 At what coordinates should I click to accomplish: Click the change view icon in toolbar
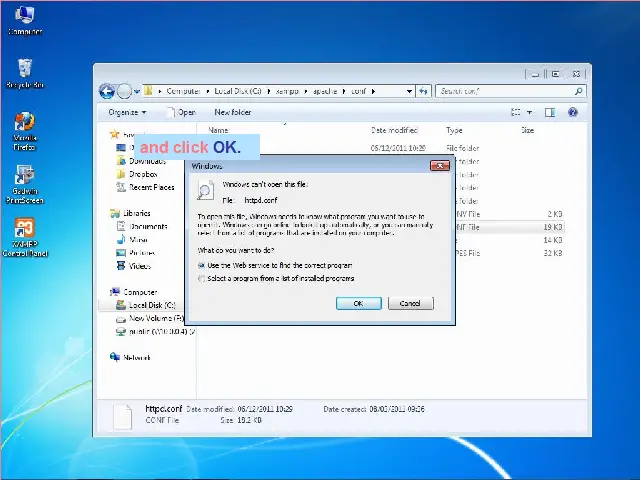point(516,112)
